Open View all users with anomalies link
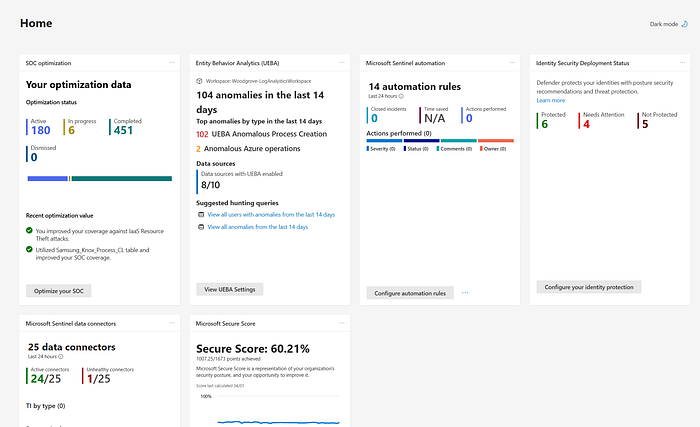This screenshot has width=700, height=427. point(271,214)
